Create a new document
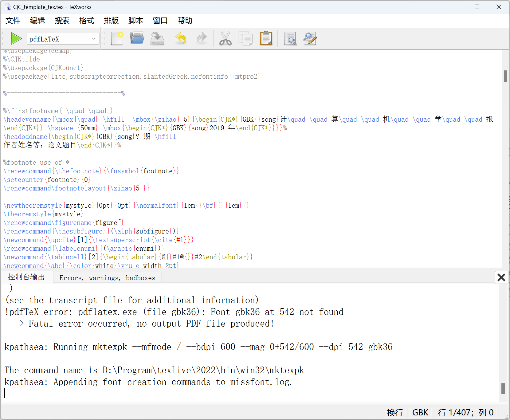This screenshot has height=420, width=510. (117, 39)
